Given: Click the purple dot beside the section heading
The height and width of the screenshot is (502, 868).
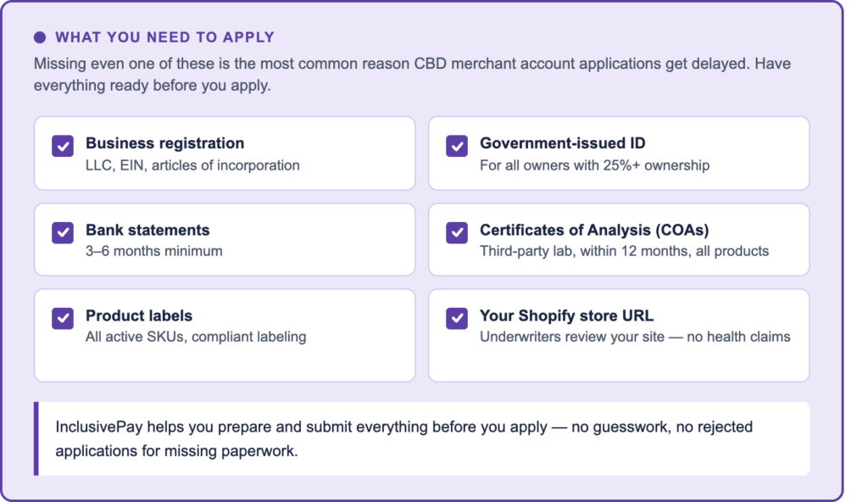Looking at the screenshot, I should click(x=40, y=37).
